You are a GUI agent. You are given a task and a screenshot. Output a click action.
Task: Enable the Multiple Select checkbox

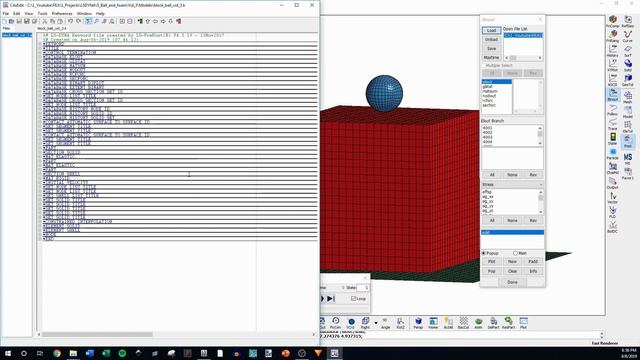[x=484, y=65]
